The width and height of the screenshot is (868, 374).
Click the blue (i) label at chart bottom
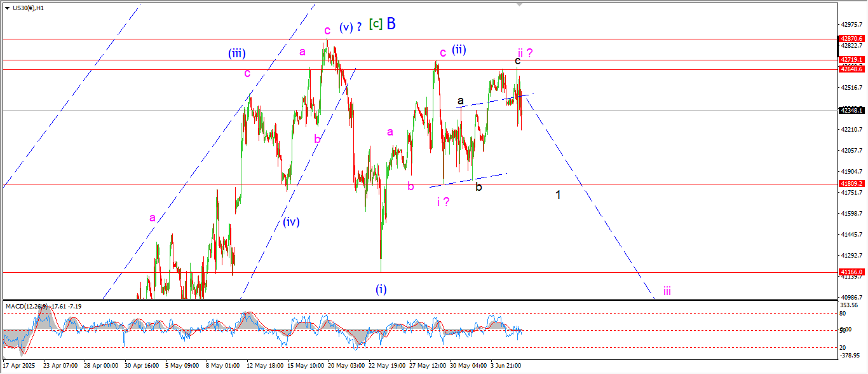coord(381,289)
